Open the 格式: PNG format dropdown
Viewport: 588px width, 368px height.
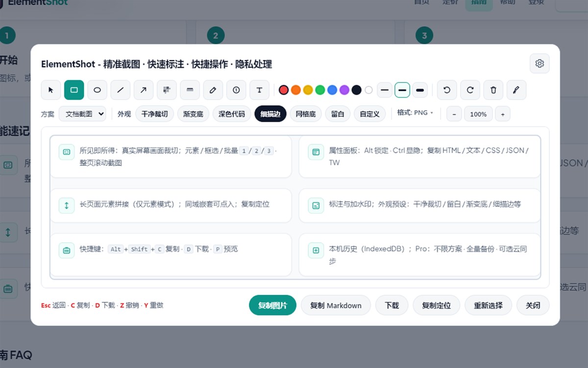(415, 113)
